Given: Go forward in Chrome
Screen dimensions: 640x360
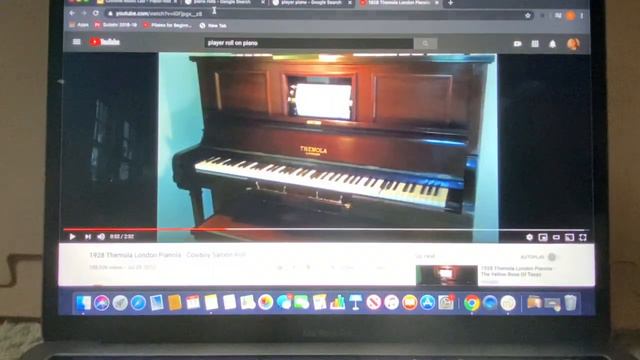Looking at the screenshot, I should tap(84, 13).
